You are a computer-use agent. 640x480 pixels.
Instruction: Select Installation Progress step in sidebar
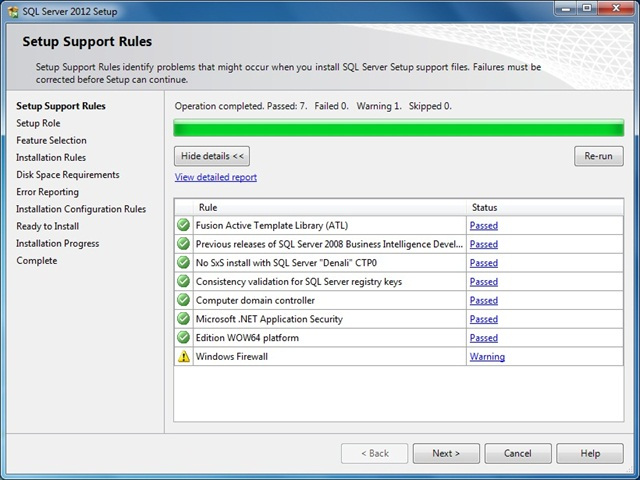(x=58, y=243)
